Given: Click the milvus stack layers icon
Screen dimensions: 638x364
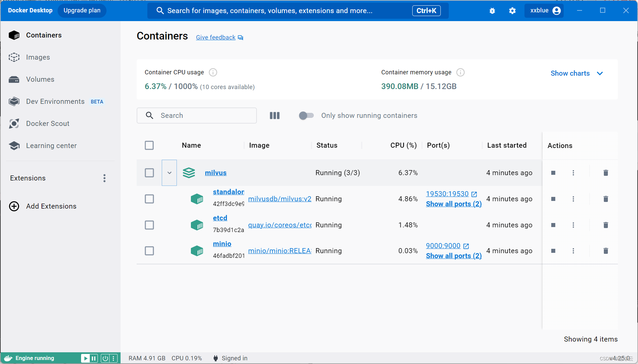Looking at the screenshot, I should pyautogui.click(x=189, y=173).
